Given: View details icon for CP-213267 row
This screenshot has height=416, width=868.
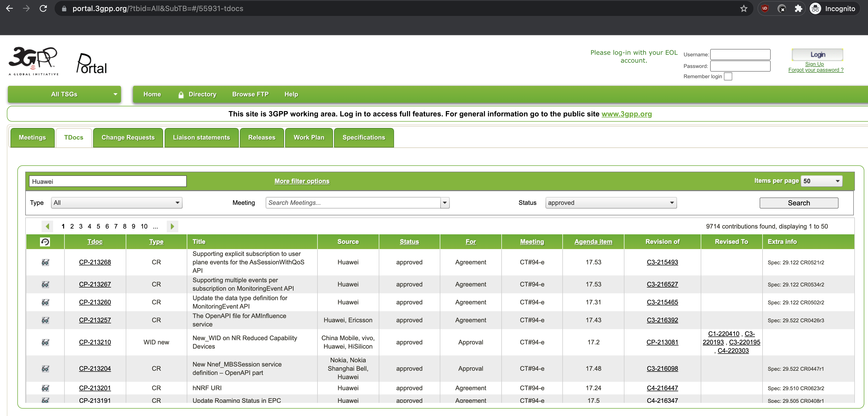Looking at the screenshot, I should coord(45,284).
